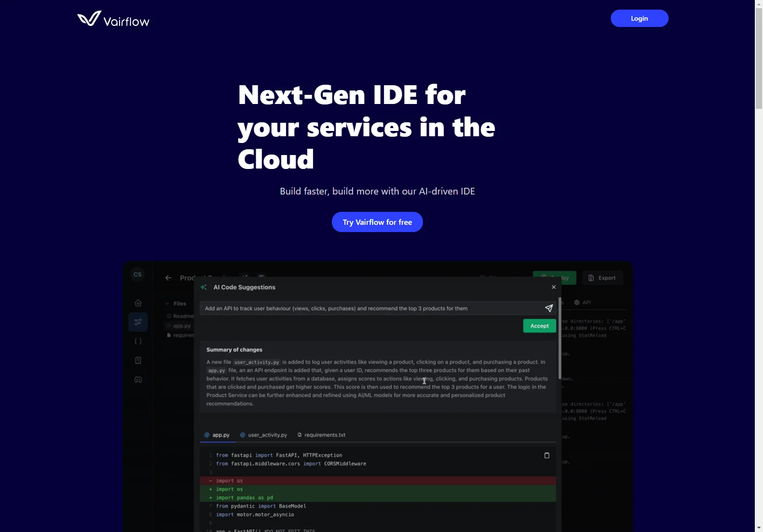This screenshot has height=532, width=763.
Task: Click the page scrollbar up arrow
Action: [759, 4]
